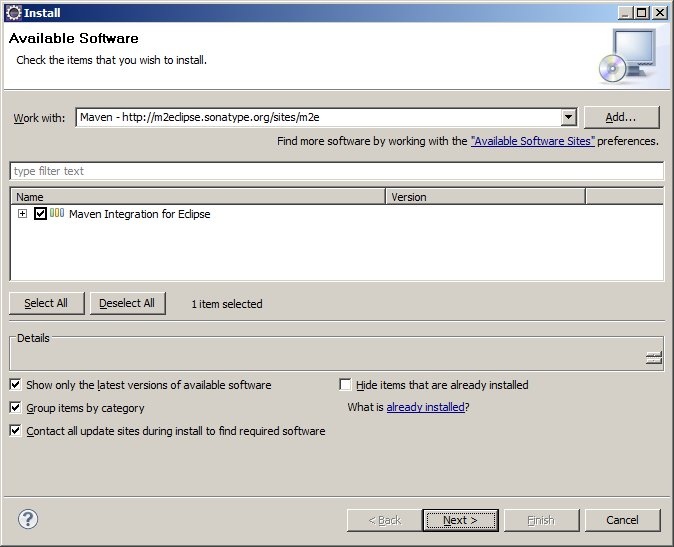Close the Install dialog window
Viewport: 674px width, 547px height.
point(659,12)
